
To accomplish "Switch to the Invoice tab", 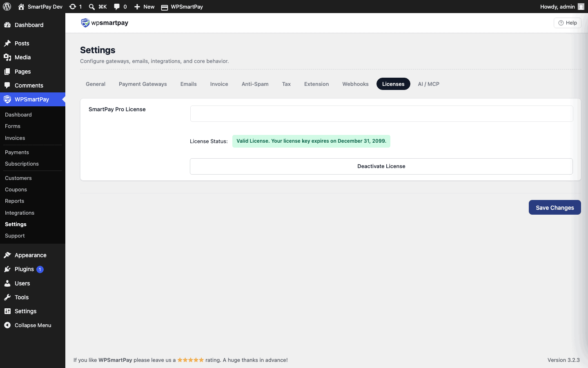I will (x=219, y=84).
